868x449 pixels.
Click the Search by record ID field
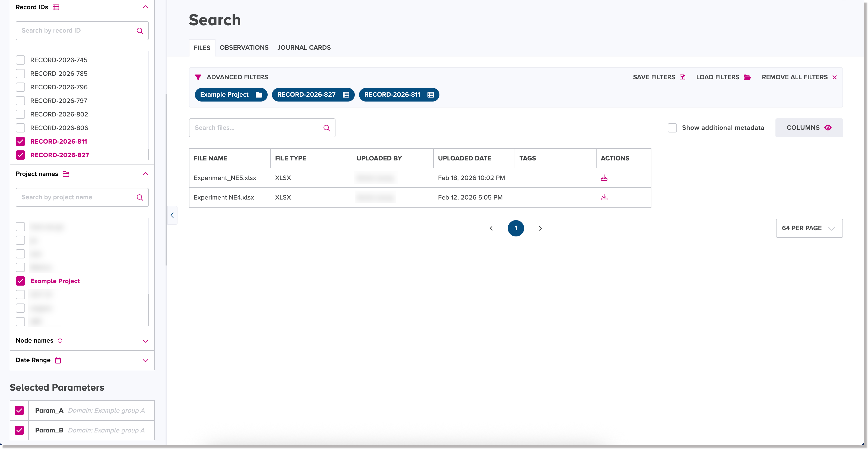82,31
